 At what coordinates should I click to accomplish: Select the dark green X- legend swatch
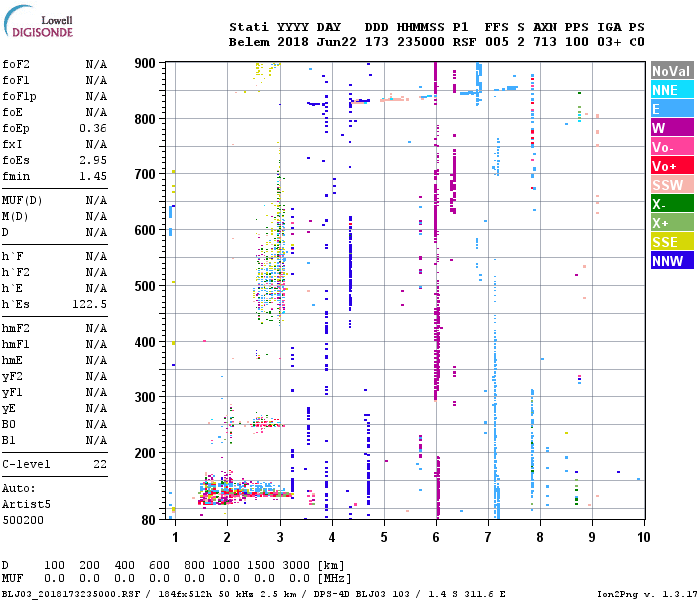coord(672,204)
